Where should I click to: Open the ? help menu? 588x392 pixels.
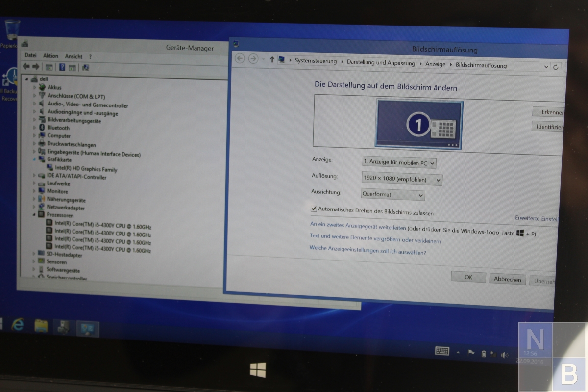[x=90, y=57]
